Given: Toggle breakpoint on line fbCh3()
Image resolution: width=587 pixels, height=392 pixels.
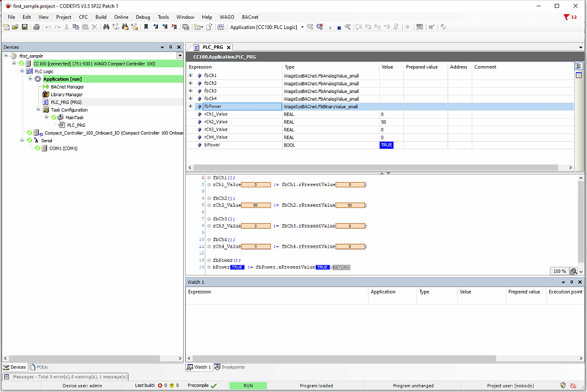Looking at the screenshot, I should click(209, 219).
